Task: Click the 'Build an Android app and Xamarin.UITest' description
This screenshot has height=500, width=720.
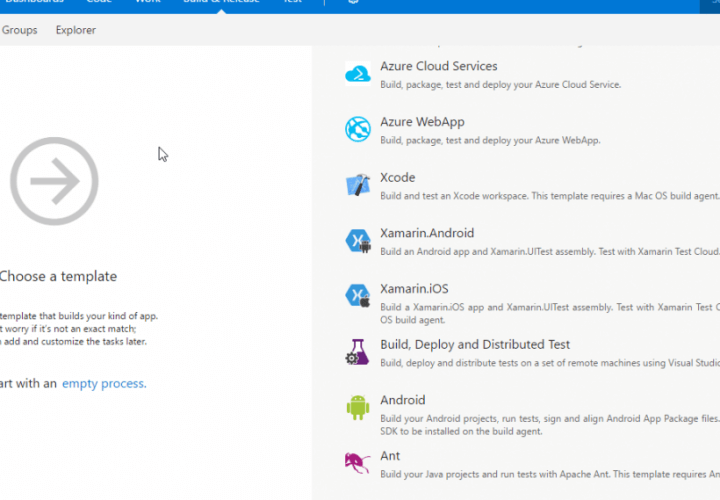Action: [550, 252]
